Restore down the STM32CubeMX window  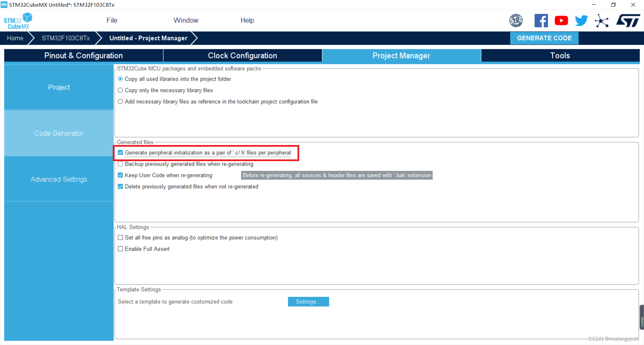[613, 5]
